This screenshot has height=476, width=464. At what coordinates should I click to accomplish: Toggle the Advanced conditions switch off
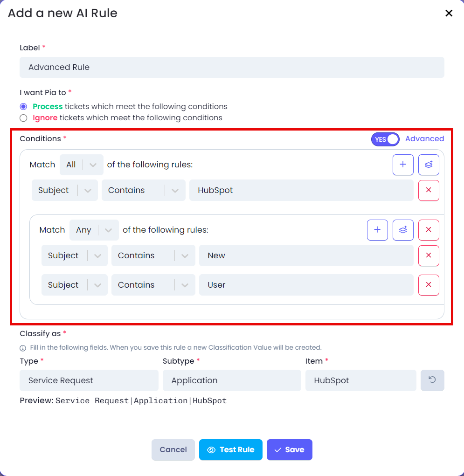point(385,139)
